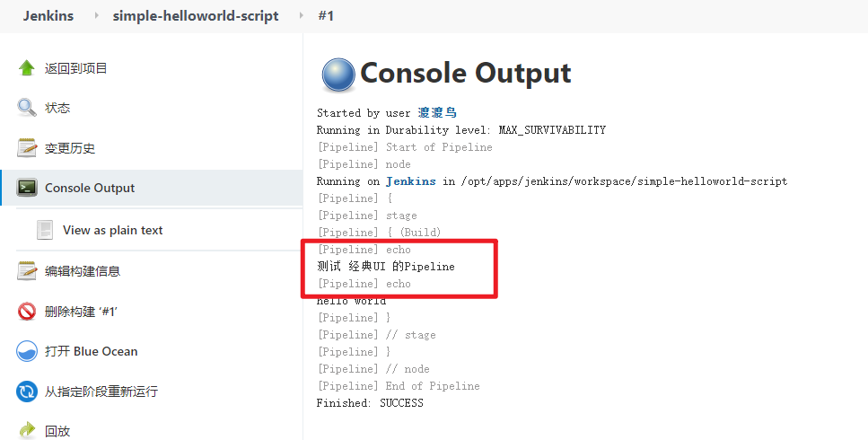Click the edit build information notepad icon

pos(27,271)
